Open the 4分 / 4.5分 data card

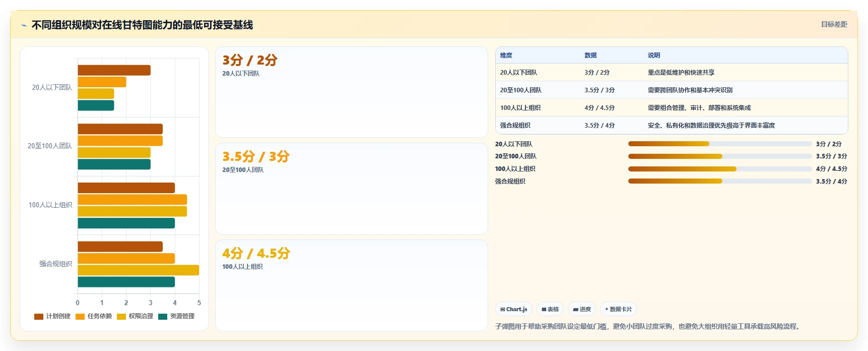[352, 285]
